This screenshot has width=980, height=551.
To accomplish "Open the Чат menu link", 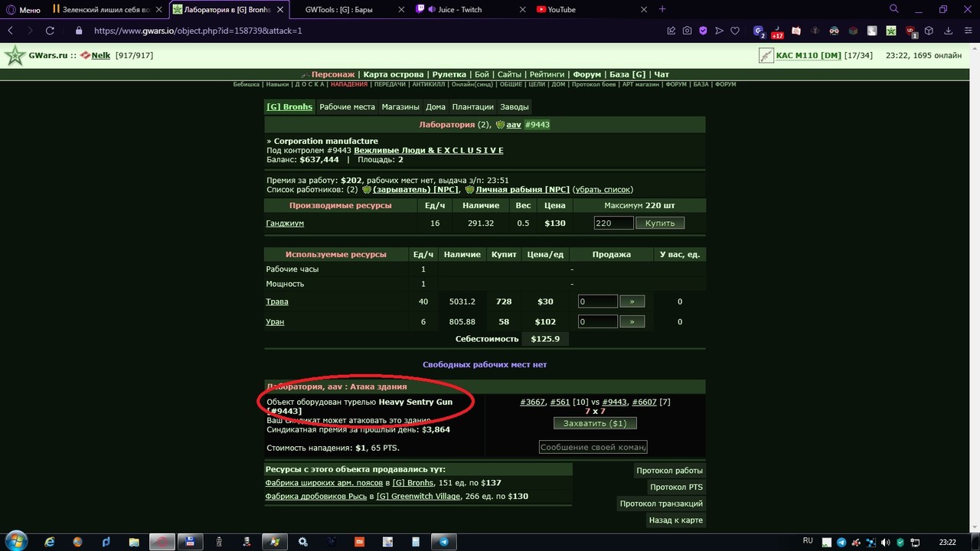I will pyautogui.click(x=661, y=74).
